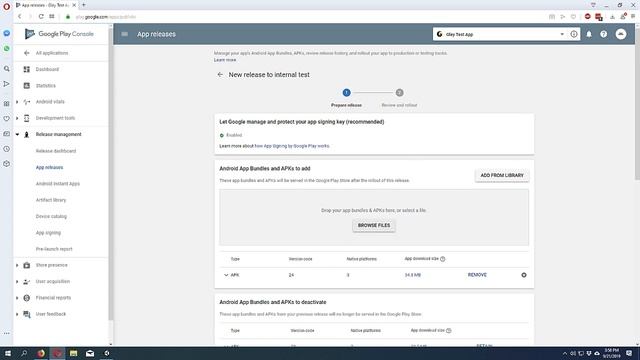Open bookmarks heart in the Opera sidebar
Image resolution: width=640 pixels, height=360 pixels.
(x=7, y=119)
